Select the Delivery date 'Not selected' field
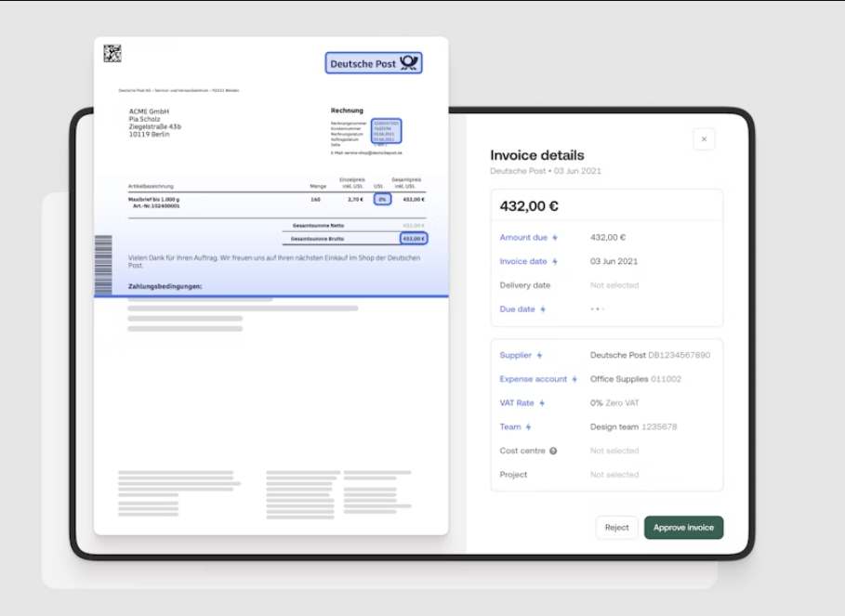The width and height of the screenshot is (845, 616). coord(614,285)
